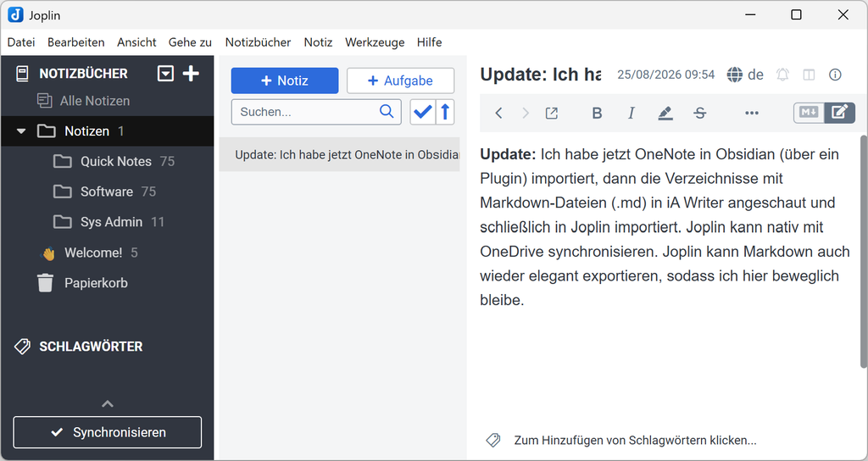Open the notebooks options dropdown icon
This screenshot has height=461, width=868.
tap(165, 73)
